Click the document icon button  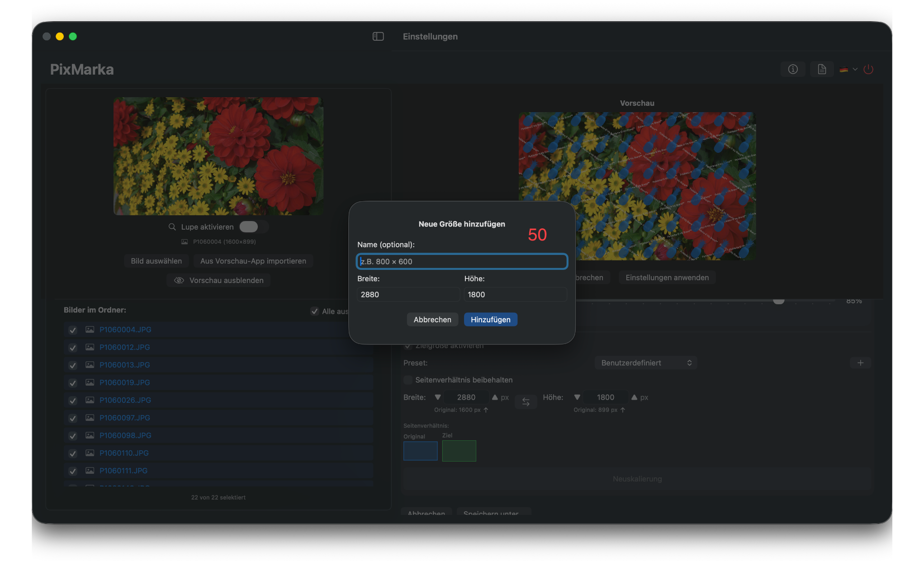[x=821, y=69]
